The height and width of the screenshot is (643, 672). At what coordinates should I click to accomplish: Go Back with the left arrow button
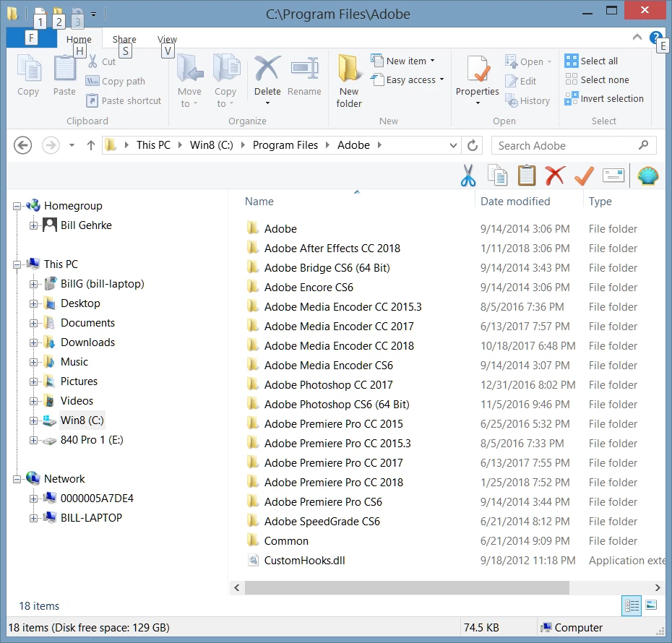click(x=22, y=145)
